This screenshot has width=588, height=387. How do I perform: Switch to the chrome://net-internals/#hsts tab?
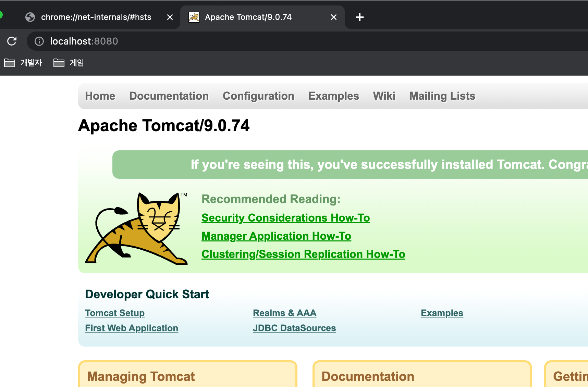click(96, 17)
